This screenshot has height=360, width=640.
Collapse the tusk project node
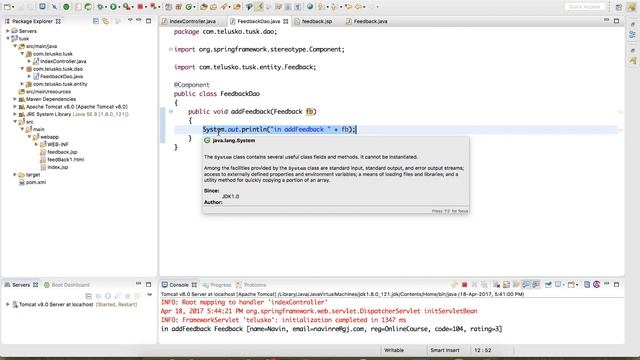point(8,38)
